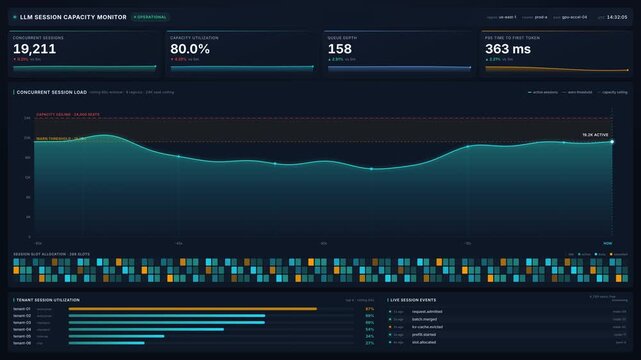Click the dashboard logo dot before the title

tap(15, 17)
